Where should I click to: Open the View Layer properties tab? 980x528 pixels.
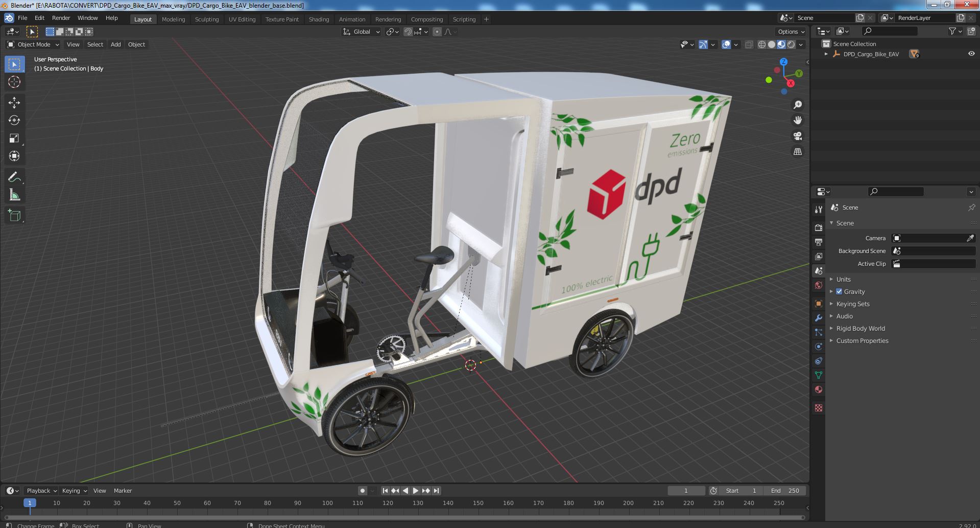[x=819, y=256]
